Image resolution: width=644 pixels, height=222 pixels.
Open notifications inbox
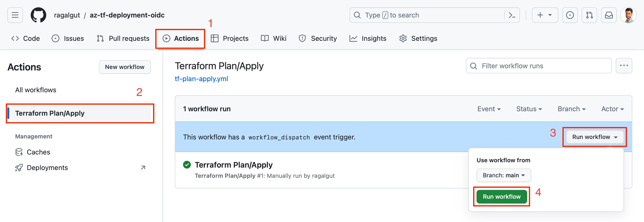[x=609, y=15]
